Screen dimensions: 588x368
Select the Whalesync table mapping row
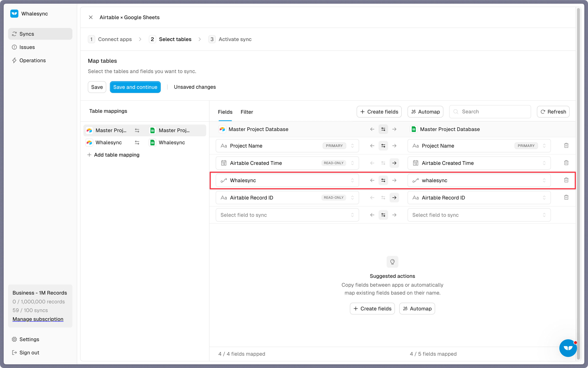point(145,143)
